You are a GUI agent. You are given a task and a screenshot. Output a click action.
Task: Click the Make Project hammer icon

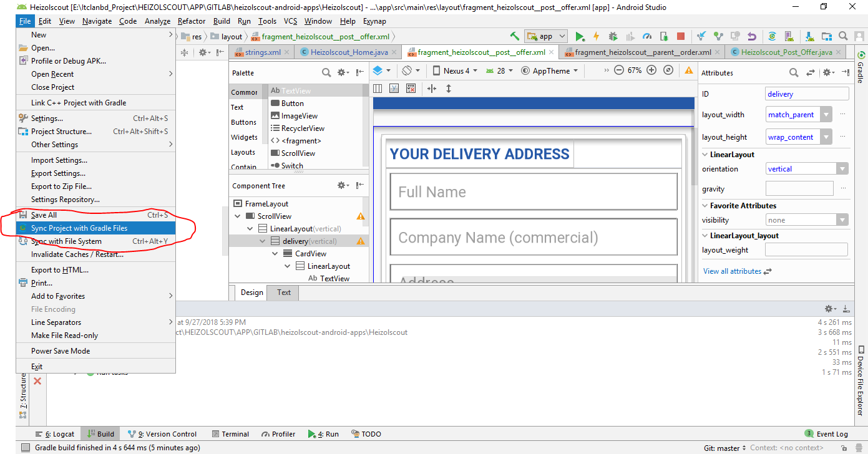pyautogui.click(x=515, y=36)
